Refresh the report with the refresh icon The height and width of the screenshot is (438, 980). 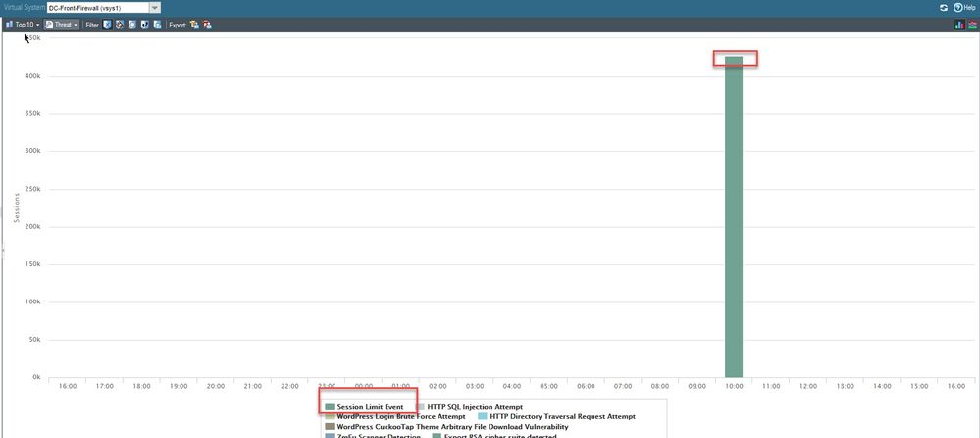click(x=944, y=8)
